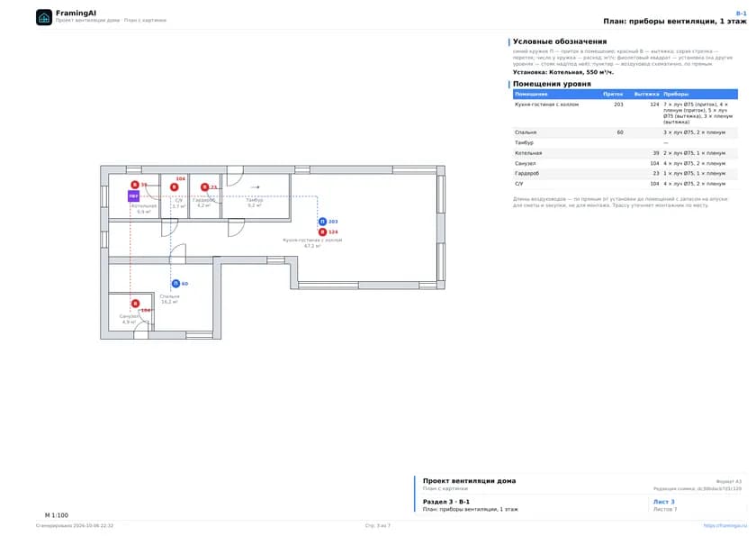
Task: Click the 'Тамбур' row name in the table
Action: tap(524, 143)
